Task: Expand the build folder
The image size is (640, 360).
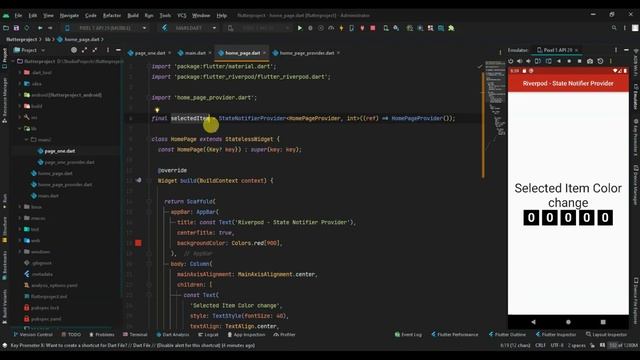Action: (x=20, y=106)
